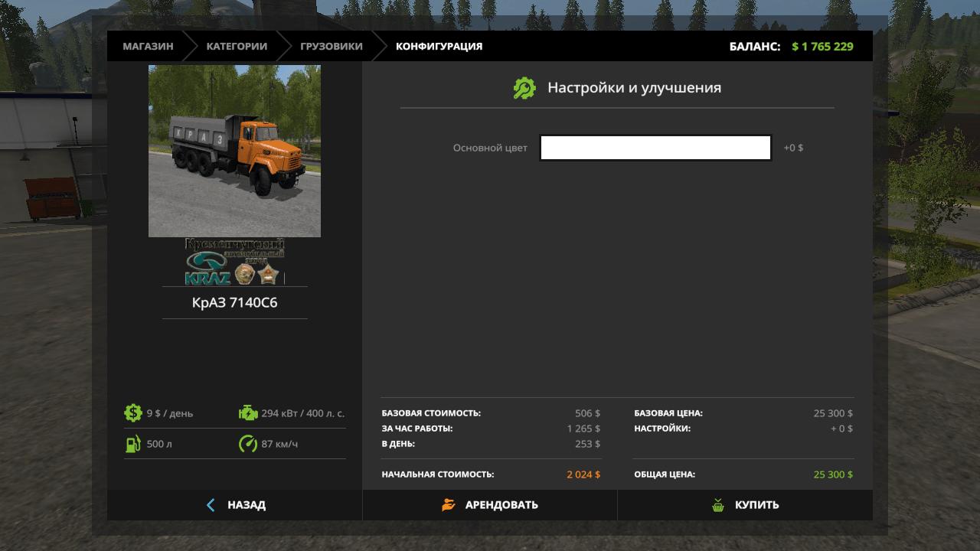980x551 pixels.
Task: Go to the Категории breadcrumb
Action: pyautogui.click(x=237, y=47)
